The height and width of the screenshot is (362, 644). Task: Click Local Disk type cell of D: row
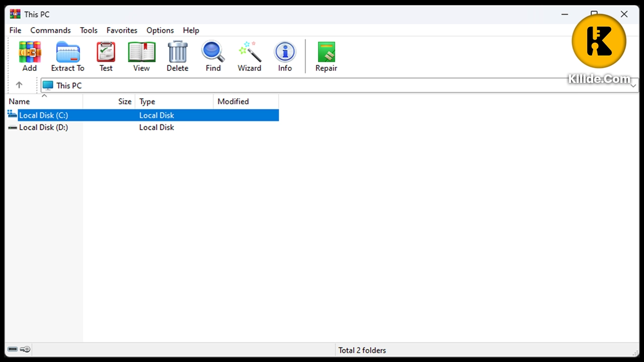156,127
